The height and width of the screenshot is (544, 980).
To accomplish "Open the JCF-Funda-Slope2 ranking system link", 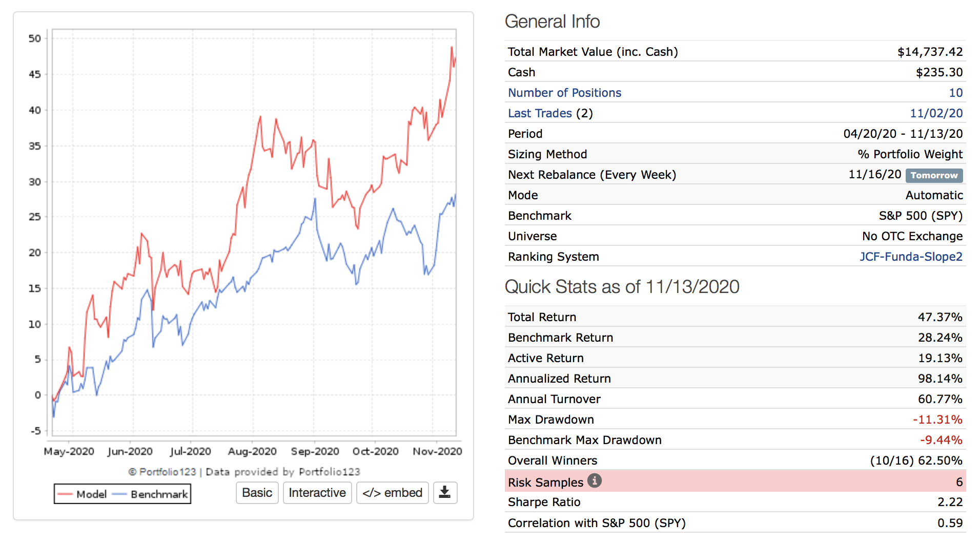I will point(910,257).
